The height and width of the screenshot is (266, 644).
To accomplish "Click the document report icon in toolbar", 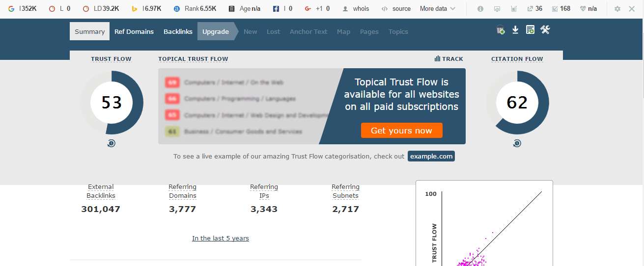I will coord(513,9).
